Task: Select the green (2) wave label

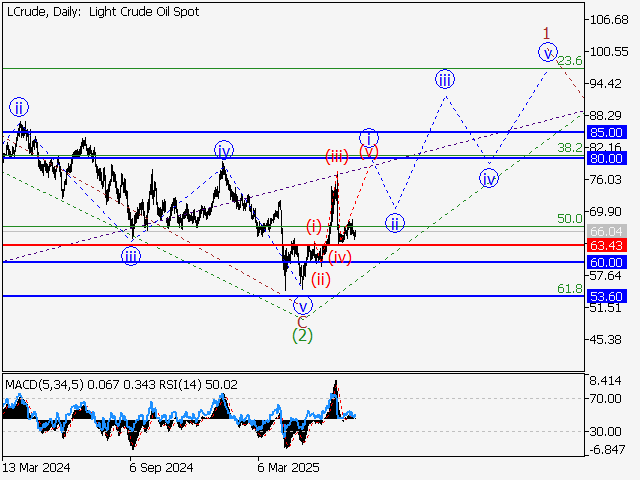Action: 302,336
